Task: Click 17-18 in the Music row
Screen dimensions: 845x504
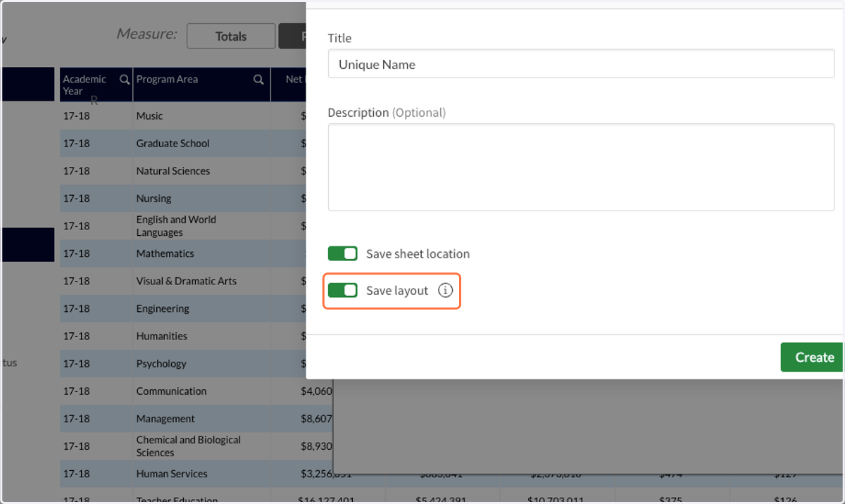Action: tap(76, 115)
